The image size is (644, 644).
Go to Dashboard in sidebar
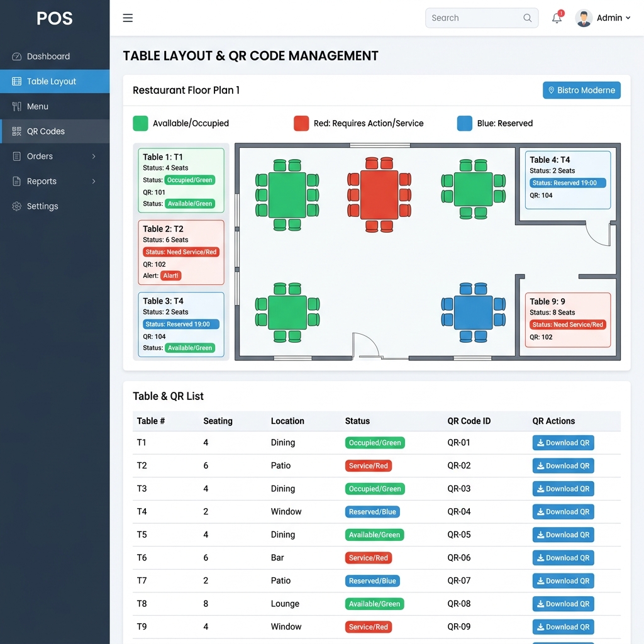tap(55, 56)
